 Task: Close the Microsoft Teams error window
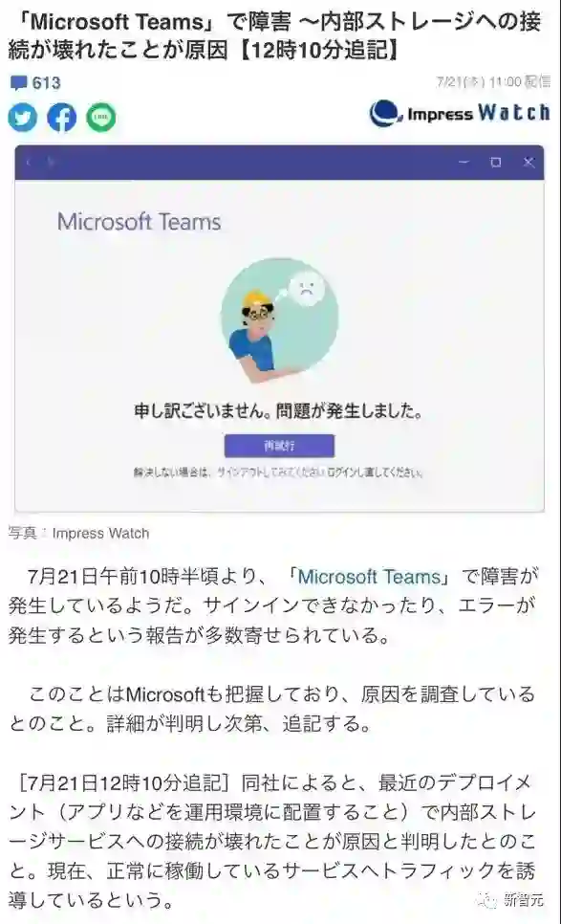529,162
